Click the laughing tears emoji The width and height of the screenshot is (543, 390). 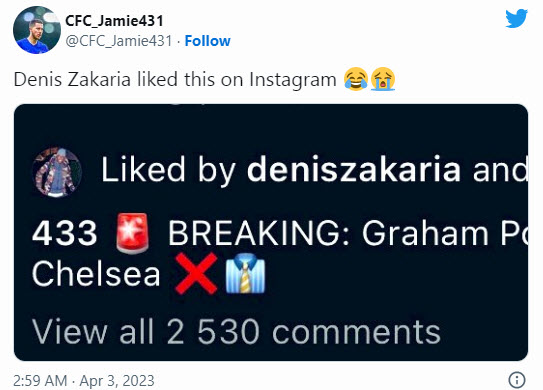pos(356,79)
